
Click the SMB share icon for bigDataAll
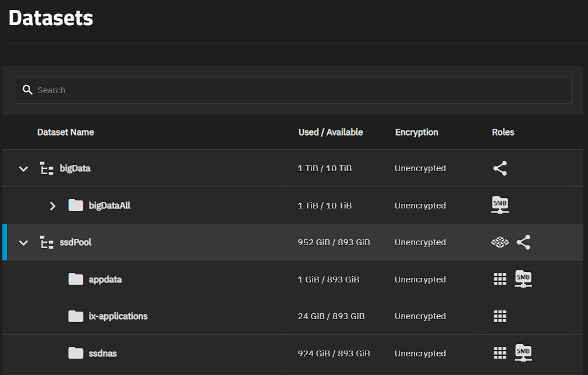click(x=500, y=205)
